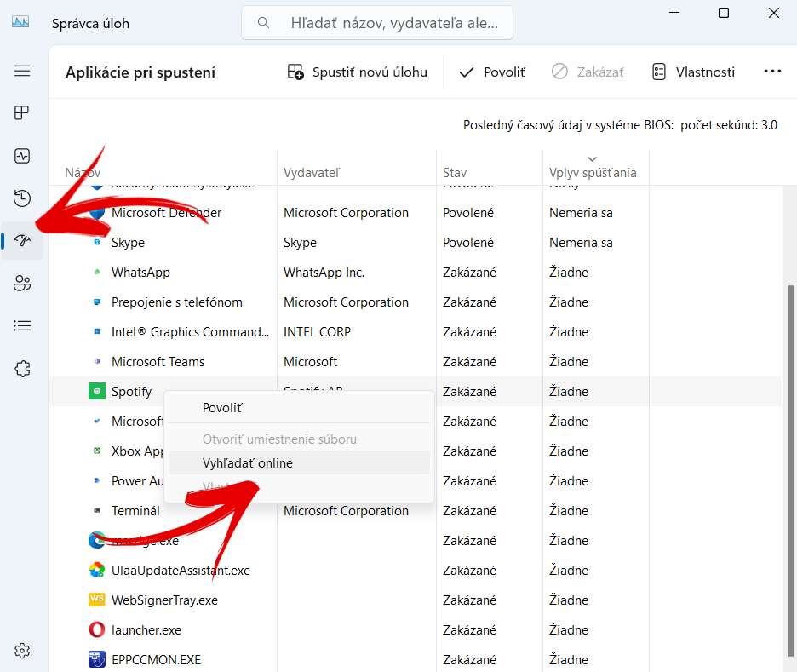Select the Microsoft Defender row name
Screen dimensions: 797x672
[x=166, y=212]
